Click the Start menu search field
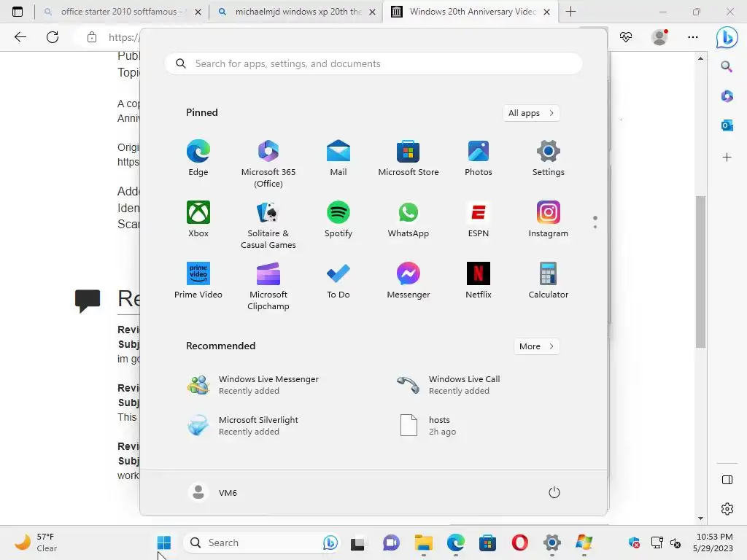 [x=373, y=63]
